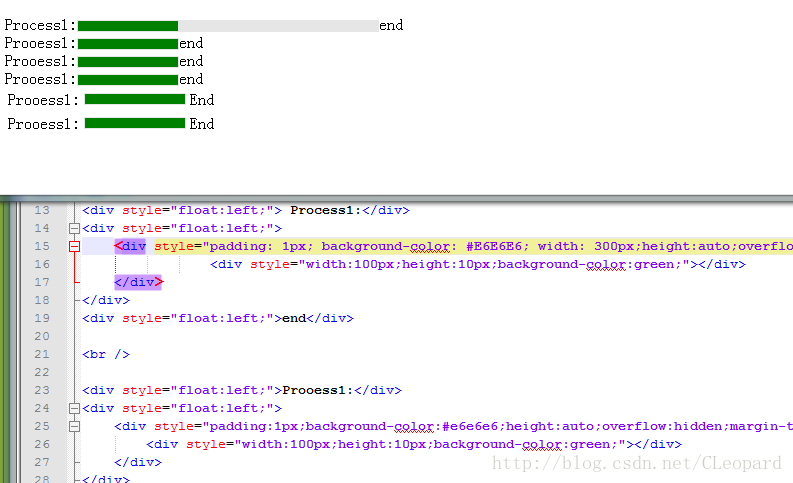Click the gray remainder of first progress bar
The height and width of the screenshot is (483, 793).
(278, 26)
